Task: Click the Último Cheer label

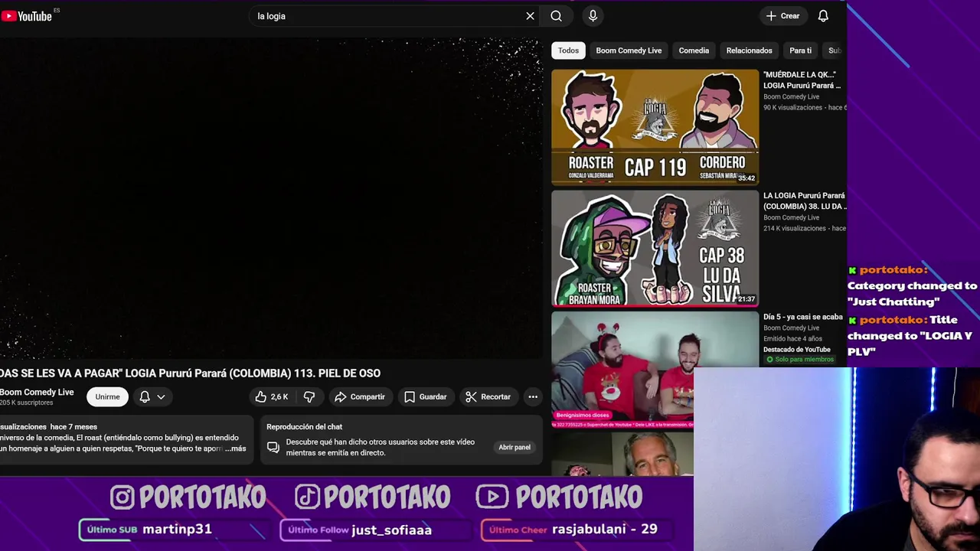Action: 518,530
